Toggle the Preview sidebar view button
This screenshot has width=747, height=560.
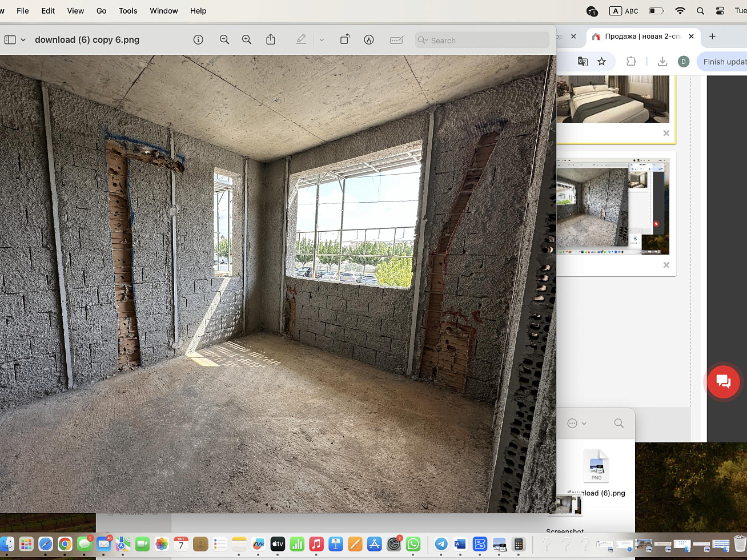point(10,40)
